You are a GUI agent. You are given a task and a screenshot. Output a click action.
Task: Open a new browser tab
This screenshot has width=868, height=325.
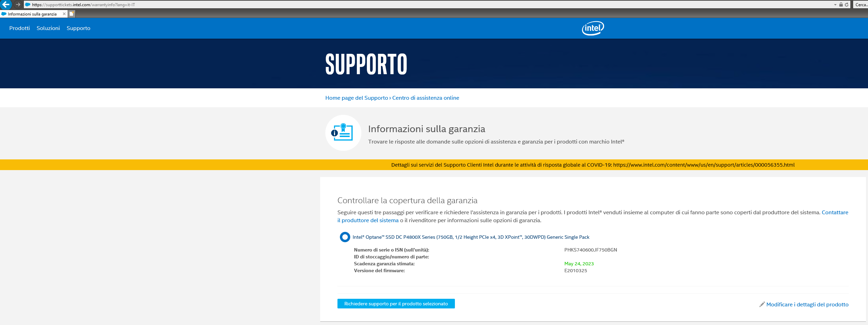(71, 14)
